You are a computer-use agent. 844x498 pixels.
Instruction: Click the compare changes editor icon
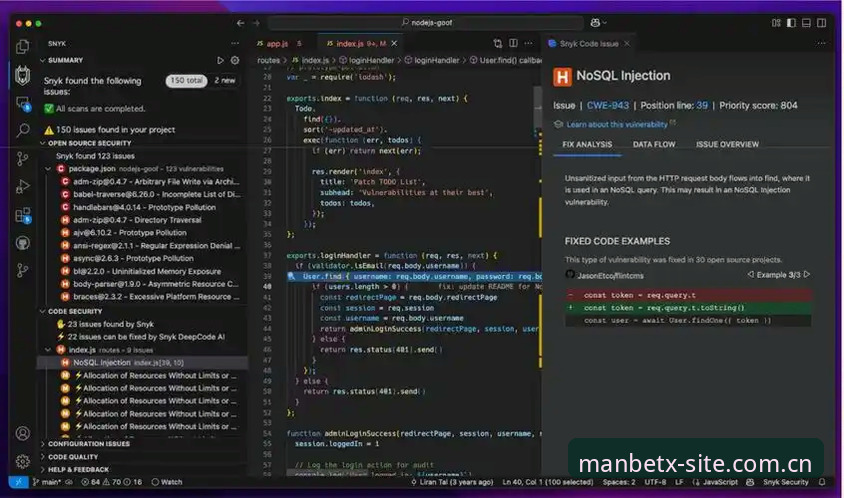tap(498, 43)
